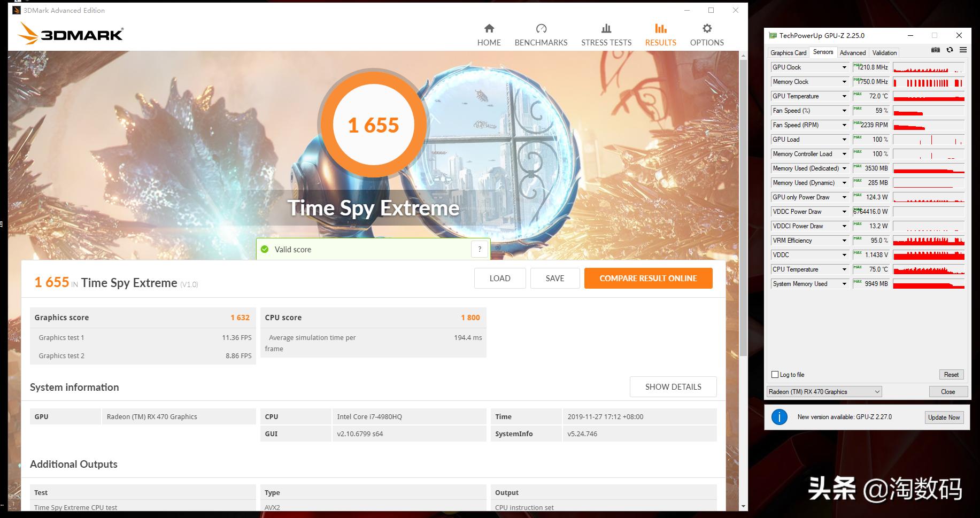Click the CPU score value 1 800
The width and height of the screenshot is (980, 518).
click(470, 318)
